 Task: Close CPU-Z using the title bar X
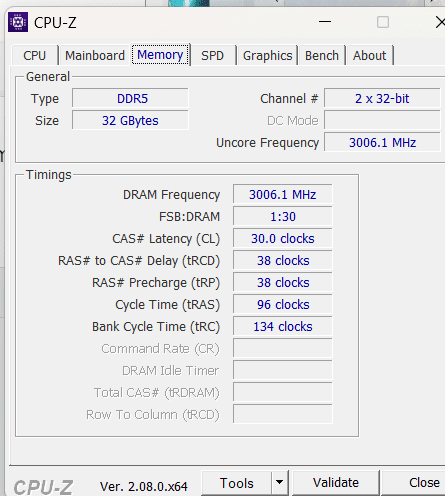[x=440, y=22]
